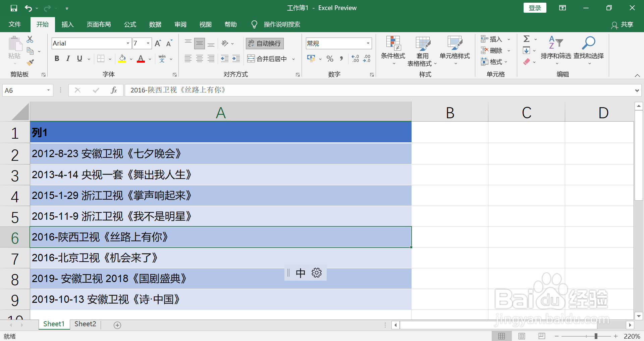The height and width of the screenshot is (341, 644).
Task: Open Merge & Center (合并后居中) dropdown arrow
Action: [x=293, y=59]
